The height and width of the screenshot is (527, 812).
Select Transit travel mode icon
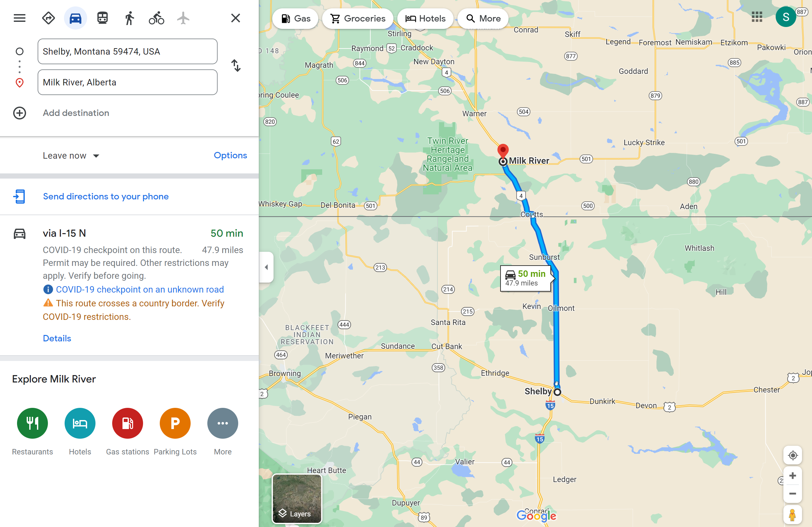102,18
